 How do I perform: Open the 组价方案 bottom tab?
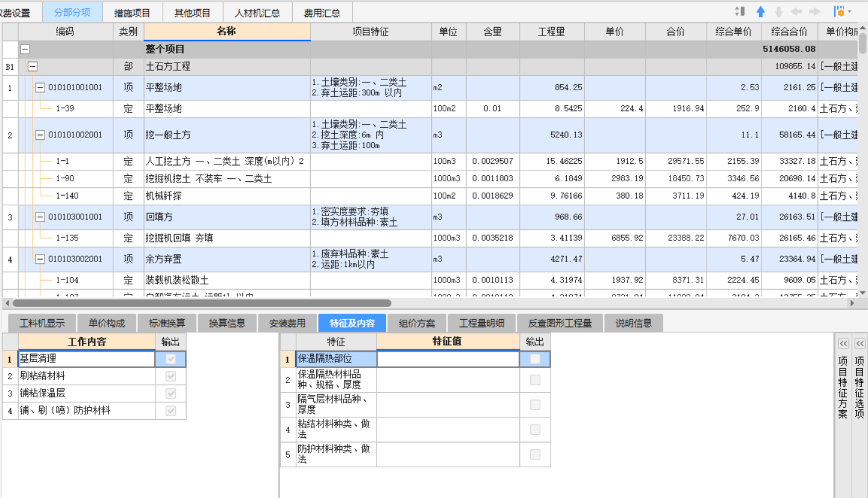[417, 323]
